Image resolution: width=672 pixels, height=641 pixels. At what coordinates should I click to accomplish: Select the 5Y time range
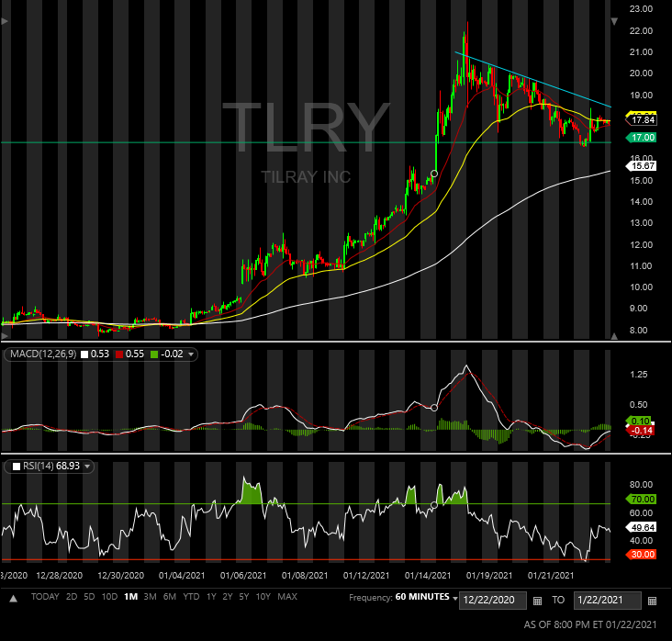click(x=244, y=597)
